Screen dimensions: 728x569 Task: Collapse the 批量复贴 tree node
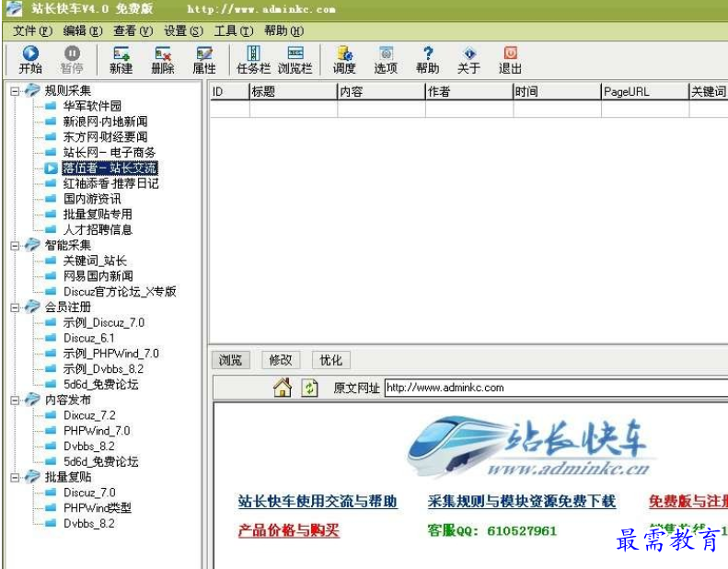coord(15,478)
